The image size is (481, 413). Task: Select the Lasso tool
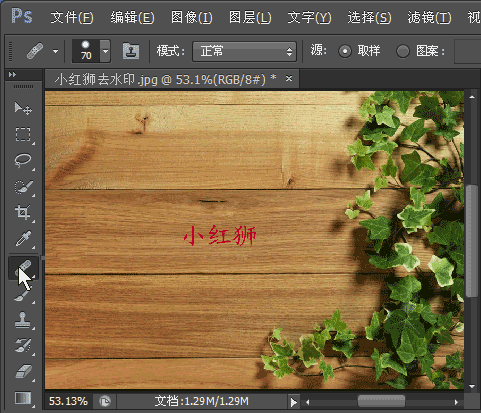(x=23, y=160)
